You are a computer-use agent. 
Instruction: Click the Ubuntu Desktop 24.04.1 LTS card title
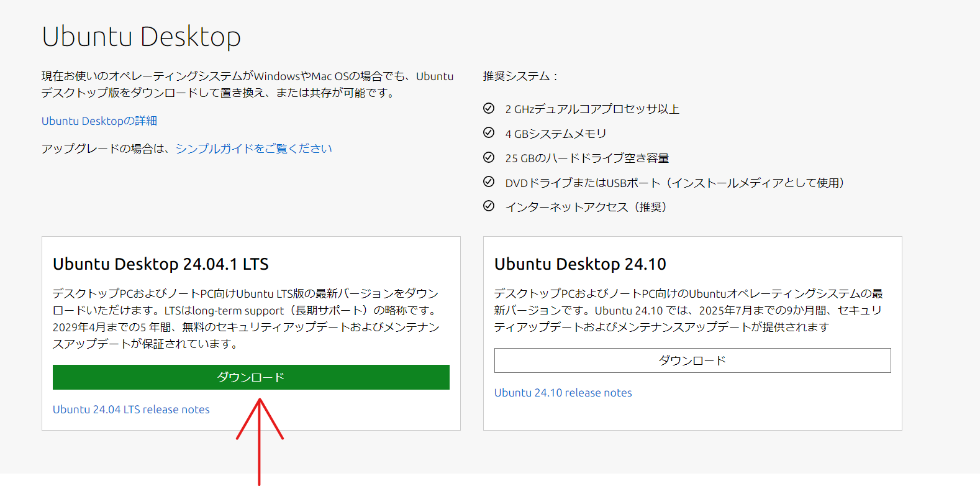coord(161,264)
